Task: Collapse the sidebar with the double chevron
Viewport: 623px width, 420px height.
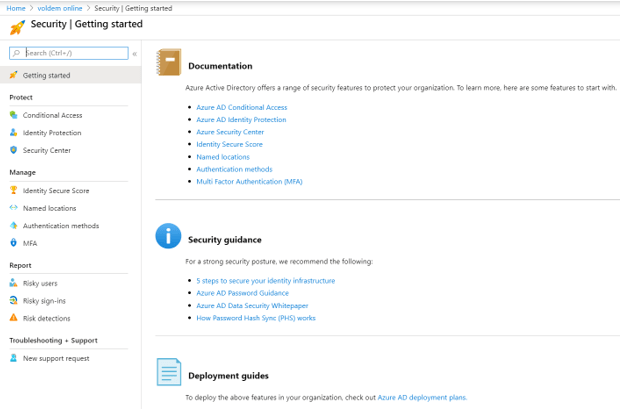Action: pyautogui.click(x=135, y=54)
